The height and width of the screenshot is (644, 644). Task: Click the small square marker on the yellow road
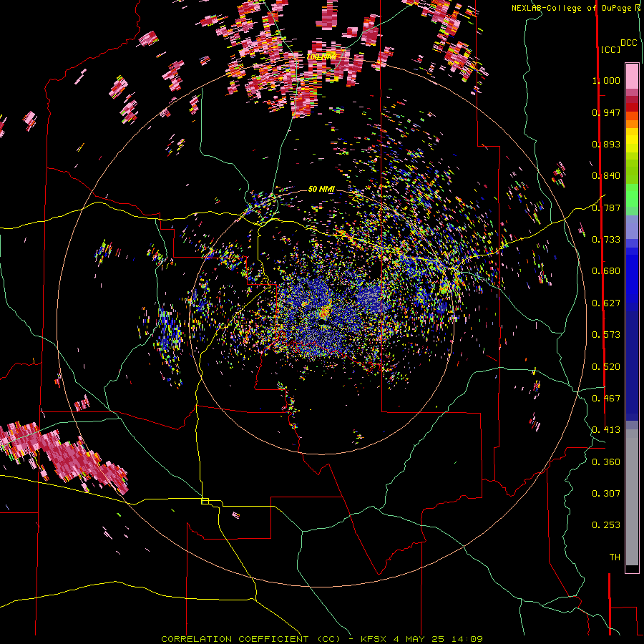tap(205, 501)
